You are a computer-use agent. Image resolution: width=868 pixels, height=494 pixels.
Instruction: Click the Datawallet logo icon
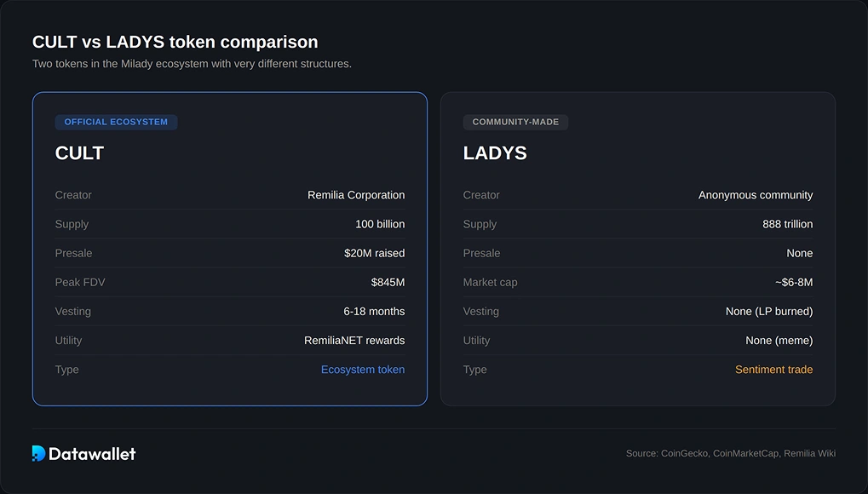pyautogui.click(x=38, y=454)
